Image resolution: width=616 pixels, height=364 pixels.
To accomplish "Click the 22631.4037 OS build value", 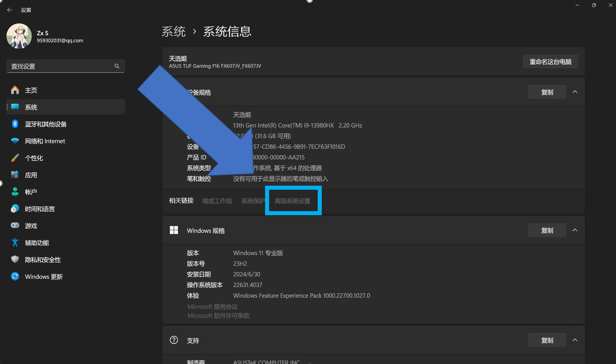I will (248, 285).
